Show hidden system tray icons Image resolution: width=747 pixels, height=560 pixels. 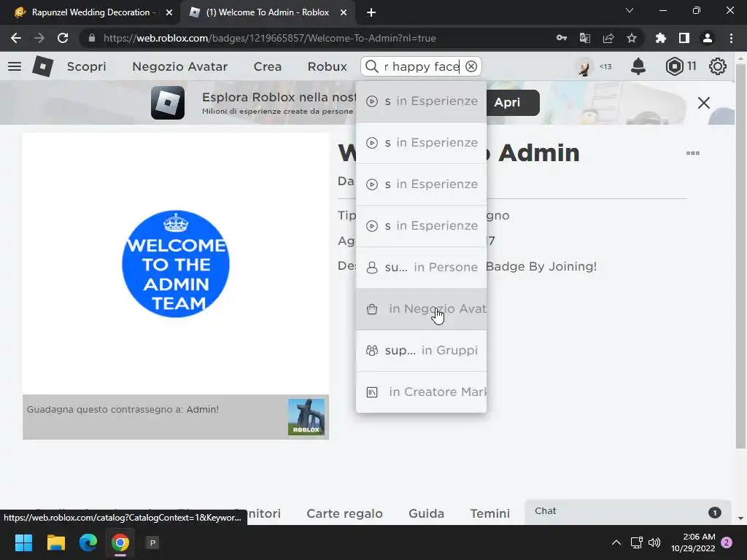click(616, 542)
